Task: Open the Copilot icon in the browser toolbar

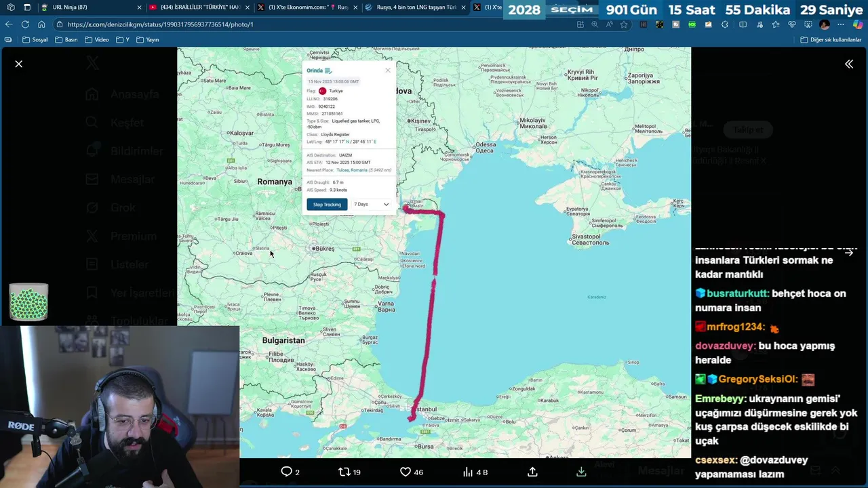Action: pyautogui.click(x=857, y=24)
